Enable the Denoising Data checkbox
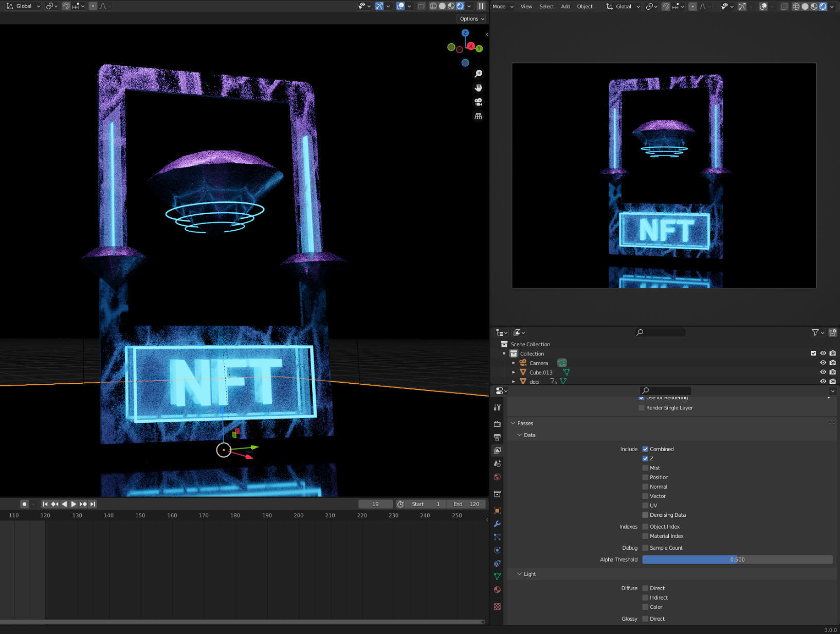Image resolution: width=840 pixels, height=634 pixels. (645, 515)
